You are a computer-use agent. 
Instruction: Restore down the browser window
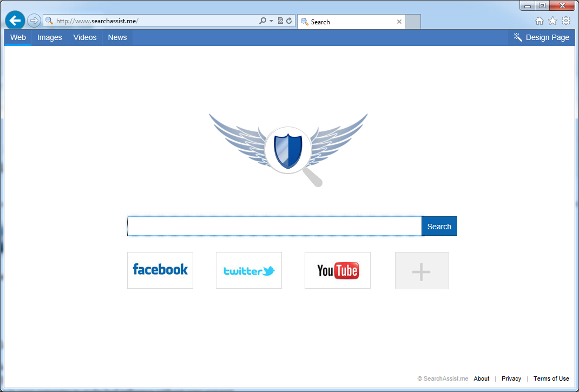tap(542, 6)
